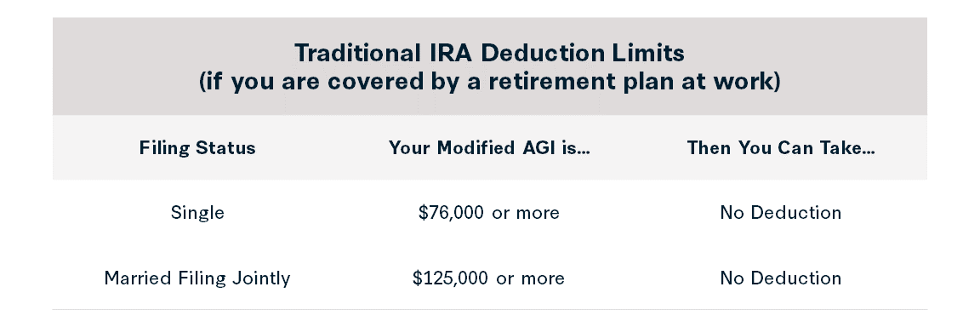Image resolution: width=980 pixels, height=327 pixels.
Task: Select the Filing Status column header
Action: (197, 148)
